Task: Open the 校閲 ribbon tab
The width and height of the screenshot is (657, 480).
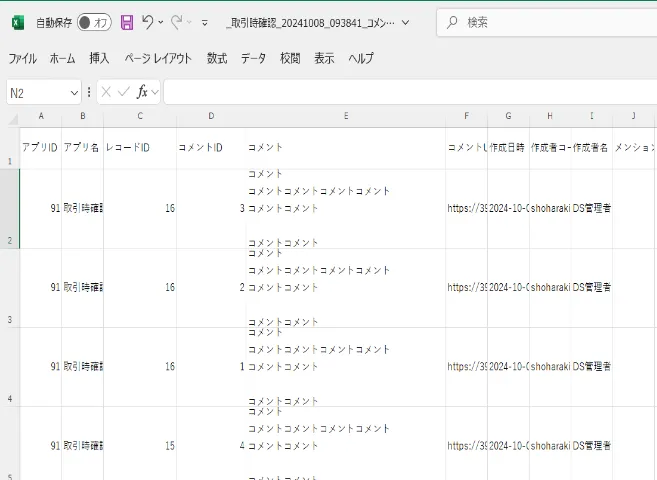Action: coord(290,58)
